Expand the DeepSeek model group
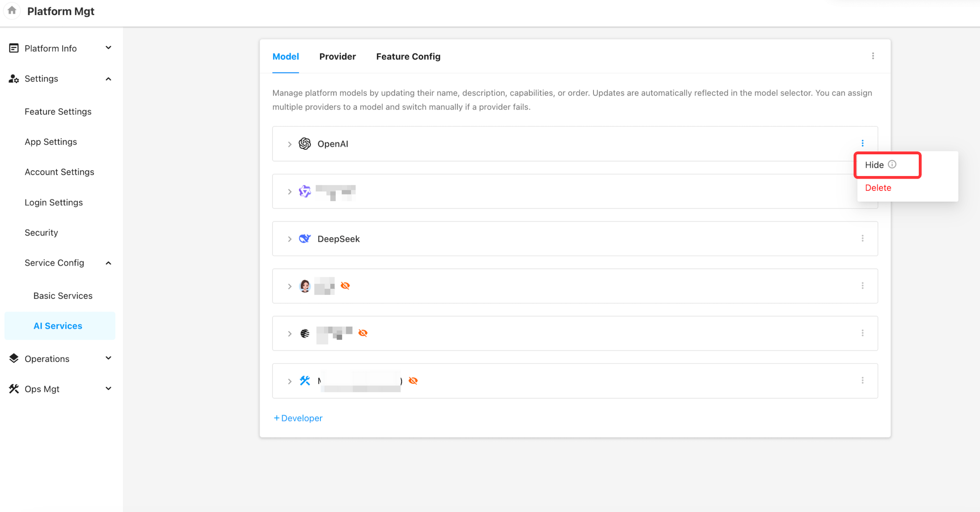This screenshot has width=980, height=512. [x=290, y=239]
